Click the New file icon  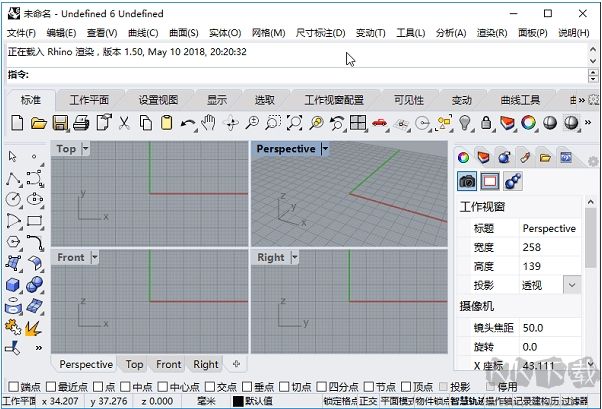17,123
